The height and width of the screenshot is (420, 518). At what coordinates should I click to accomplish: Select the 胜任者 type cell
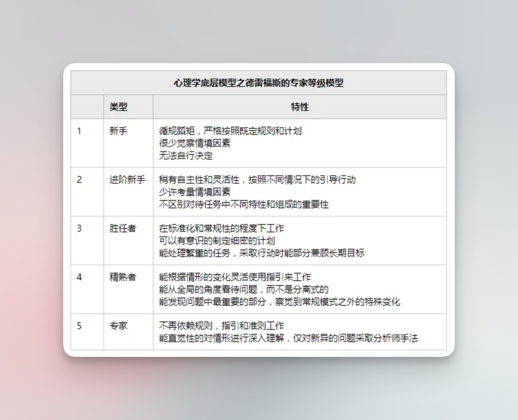click(123, 229)
